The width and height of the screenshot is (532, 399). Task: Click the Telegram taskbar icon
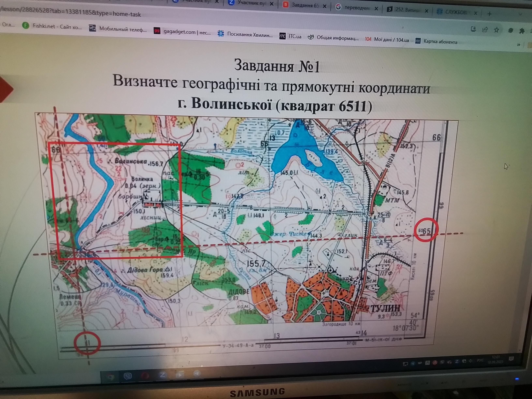197,373
